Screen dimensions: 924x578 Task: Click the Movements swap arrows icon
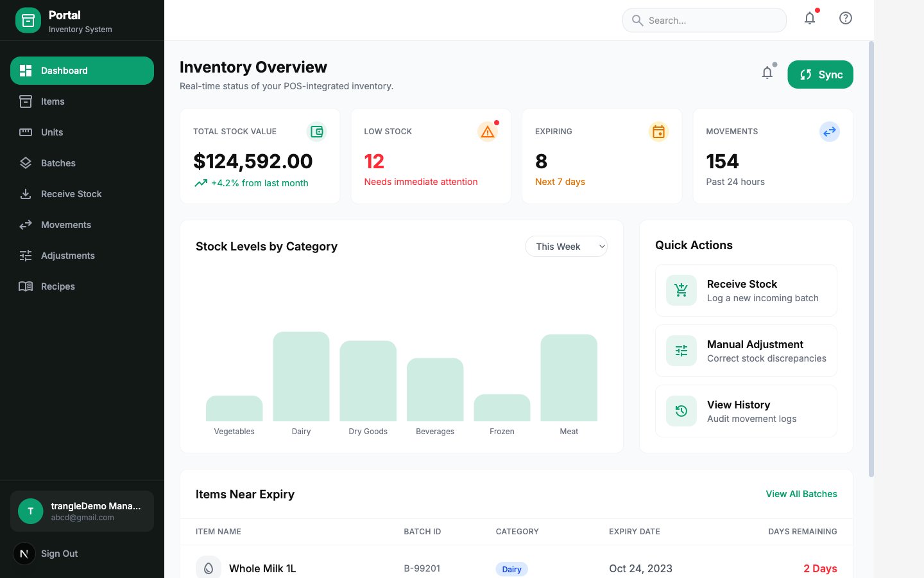830,132
